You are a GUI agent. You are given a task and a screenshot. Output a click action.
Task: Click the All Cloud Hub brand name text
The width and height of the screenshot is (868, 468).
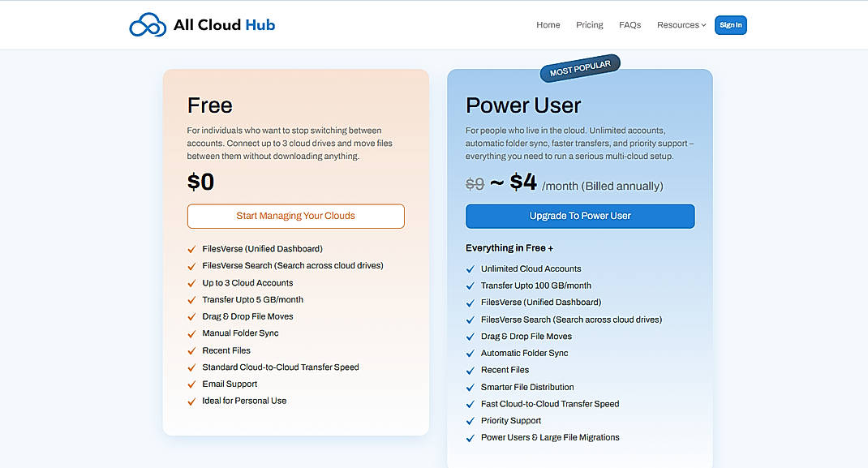click(x=224, y=25)
